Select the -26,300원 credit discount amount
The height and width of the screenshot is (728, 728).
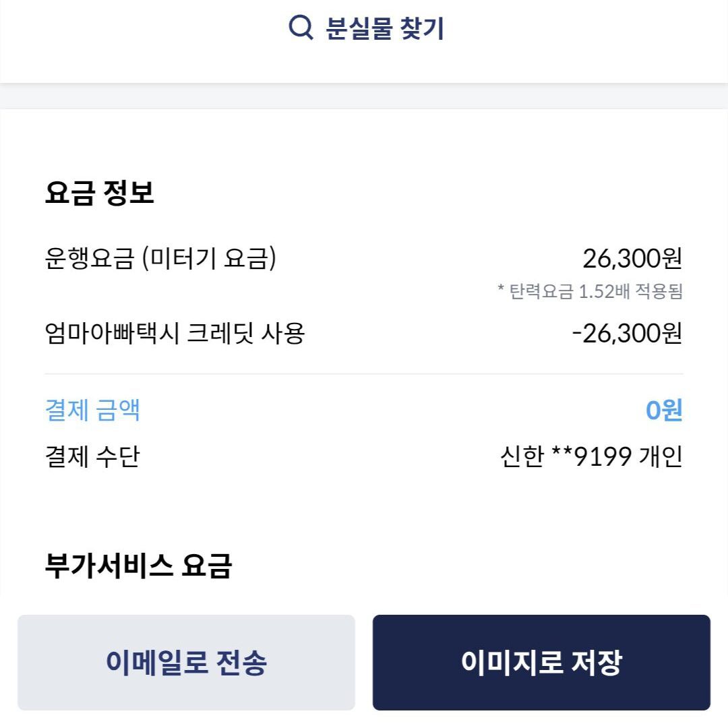[x=627, y=333]
